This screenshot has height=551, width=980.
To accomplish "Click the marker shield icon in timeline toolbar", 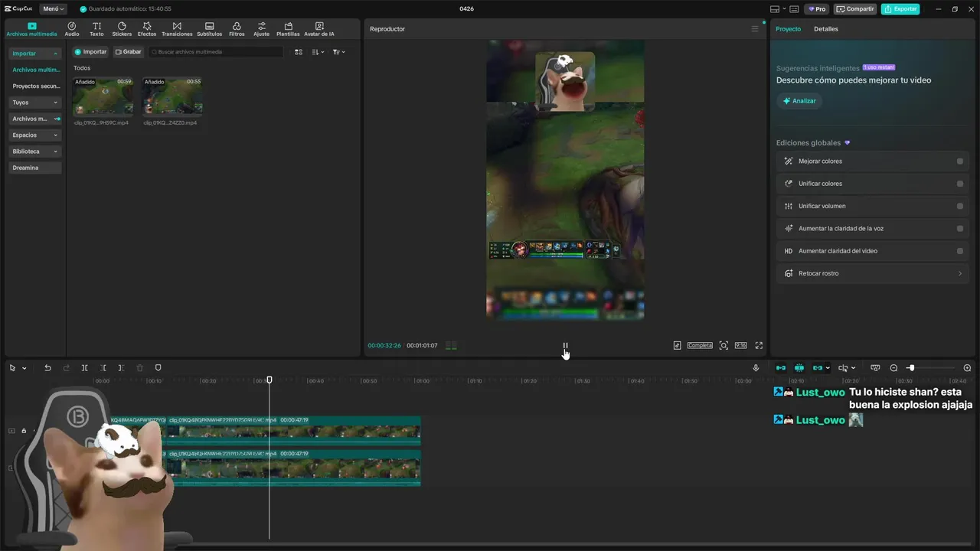I will click(x=158, y=368).
